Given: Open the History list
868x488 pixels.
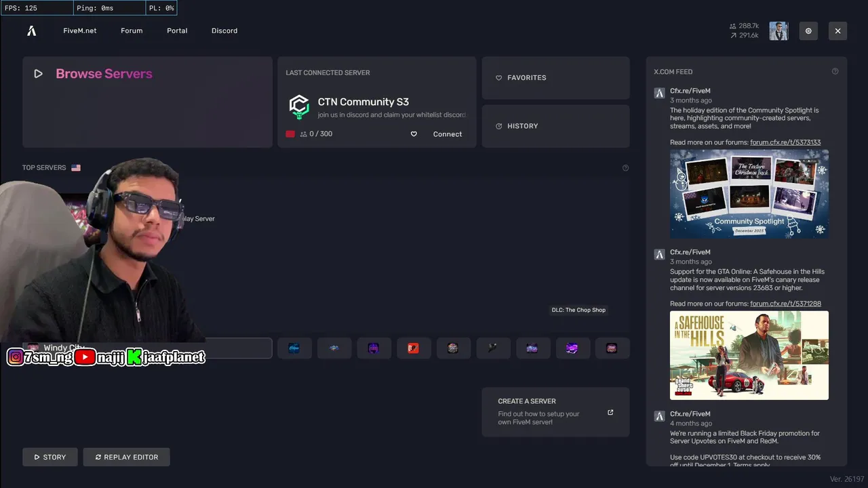Looking at the screenshot, I should (x=555, y=126).
